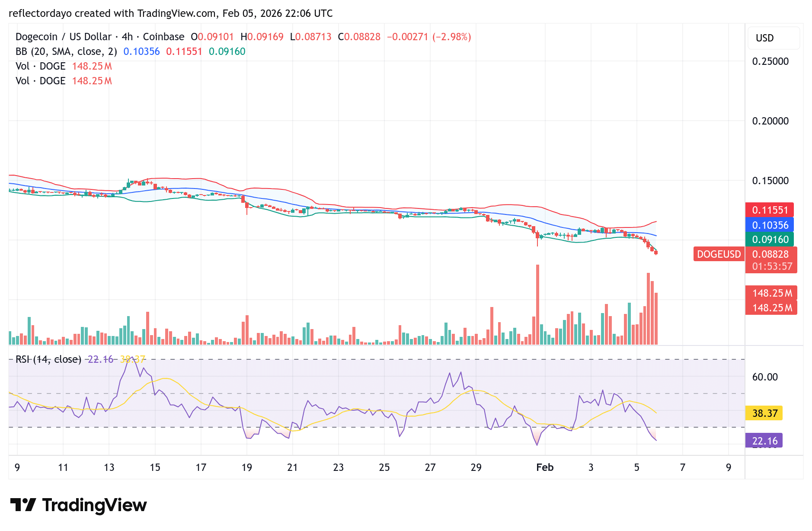Click the Feb label on time axis

545,467
